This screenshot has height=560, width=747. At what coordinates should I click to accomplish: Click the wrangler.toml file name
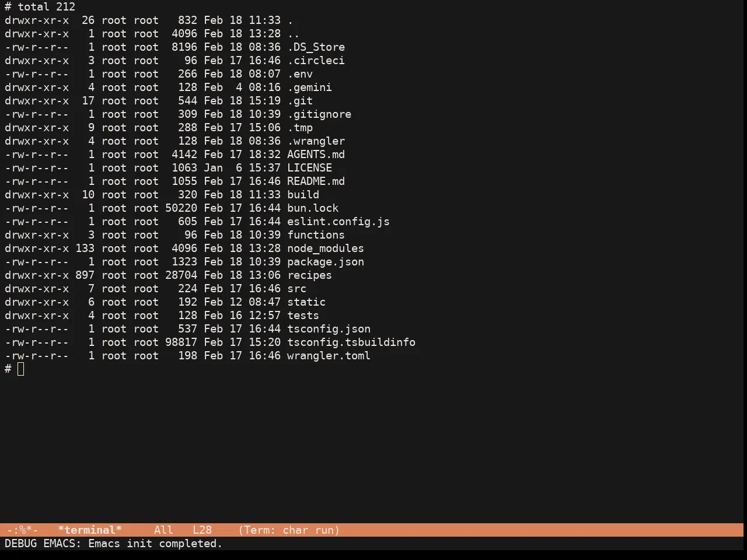coord(329,356)
